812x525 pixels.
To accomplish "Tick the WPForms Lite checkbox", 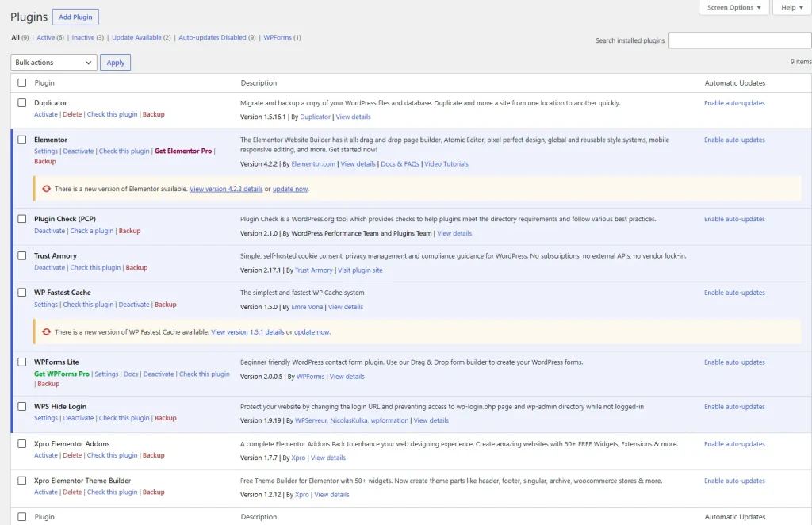I will click(21, 362).
